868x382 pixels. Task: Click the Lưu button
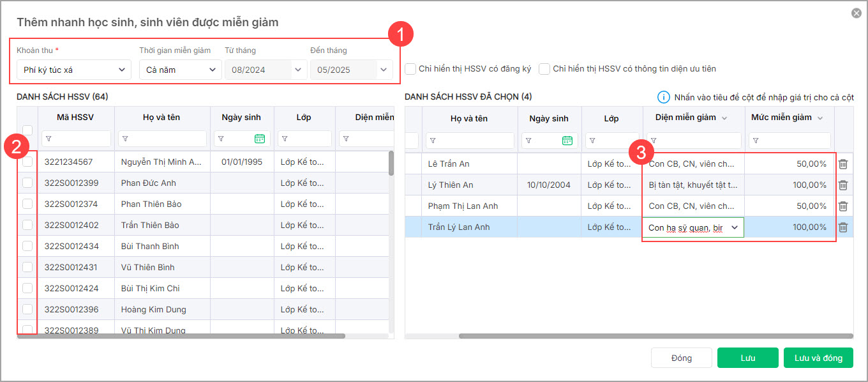point(747,358)
